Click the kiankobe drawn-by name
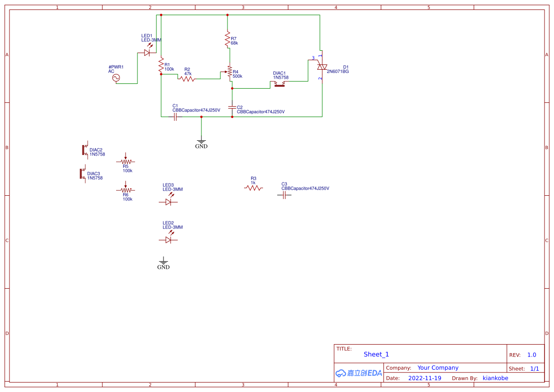554x392 pixels. click(495, 378)
